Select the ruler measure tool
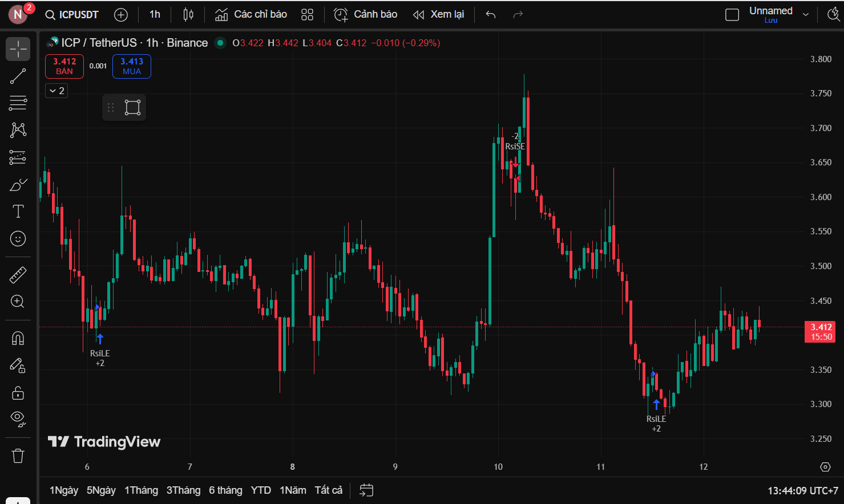Screen dimensions: 844x504 (18, 275)
